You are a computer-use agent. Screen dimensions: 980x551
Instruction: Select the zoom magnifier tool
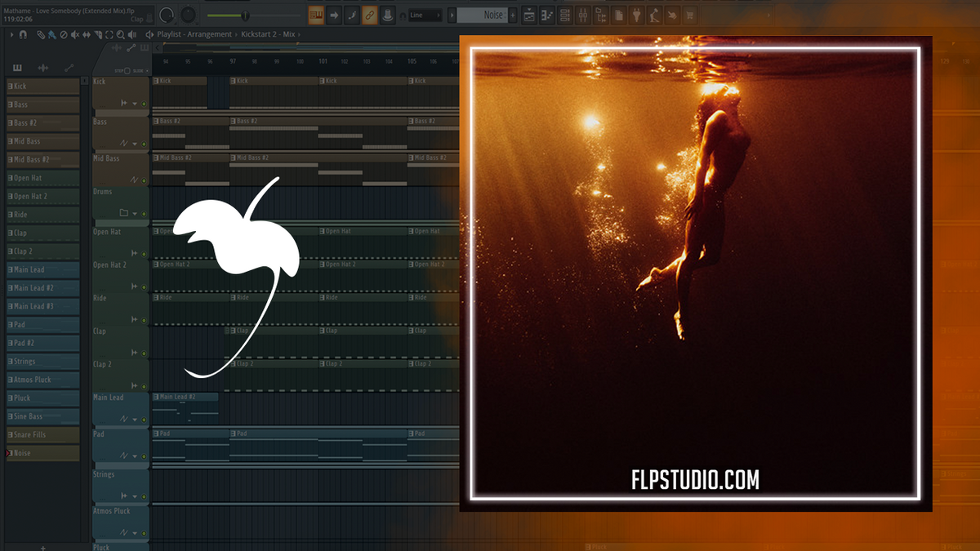(121, 34)
